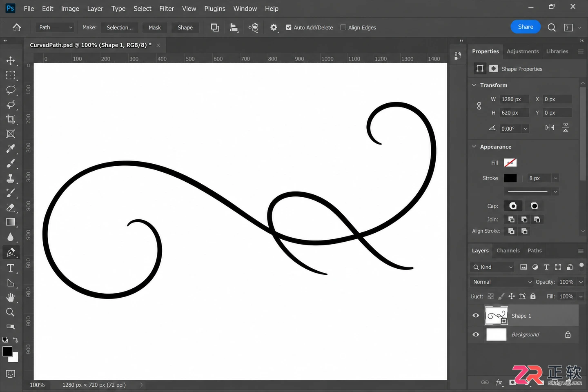The height and width of the screenshot is (392, 588).
Task: Click the Selection... button
Action: [120, 27]
